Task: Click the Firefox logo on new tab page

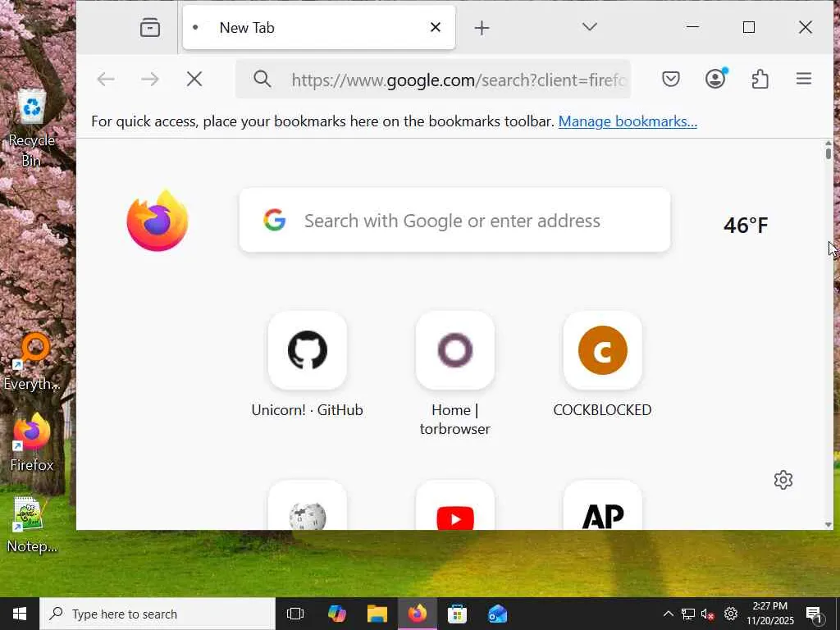Action: coord(157,220)
